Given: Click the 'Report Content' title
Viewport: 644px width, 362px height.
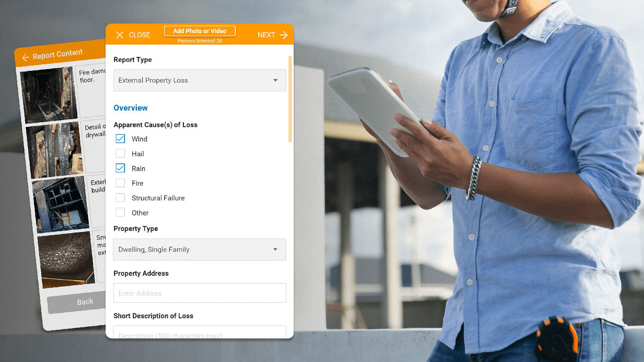Looking at the screenshot, I should pyautogui.click(x=58, y=54).
